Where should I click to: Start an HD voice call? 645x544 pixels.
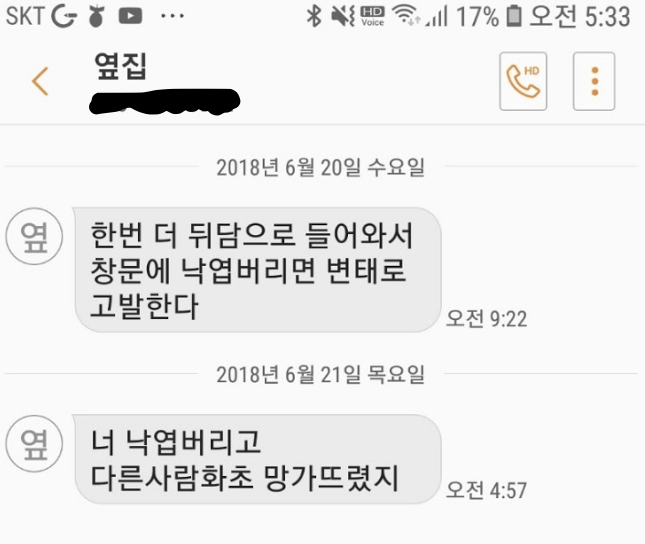click(523, 81)
